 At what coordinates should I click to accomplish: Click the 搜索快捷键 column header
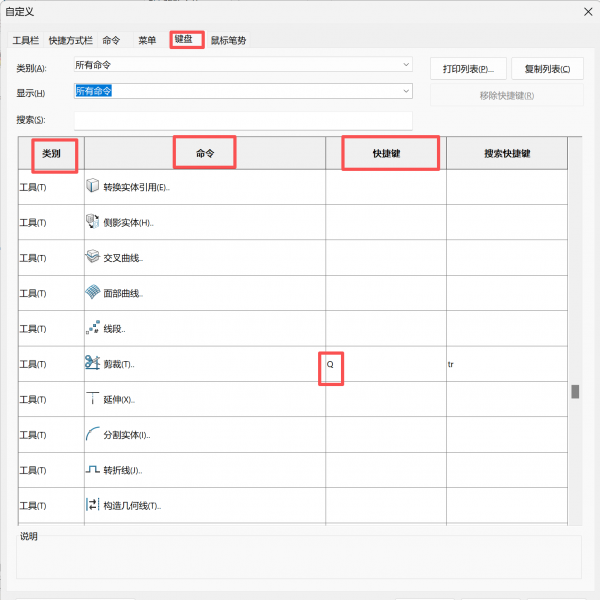coord(507,153)
